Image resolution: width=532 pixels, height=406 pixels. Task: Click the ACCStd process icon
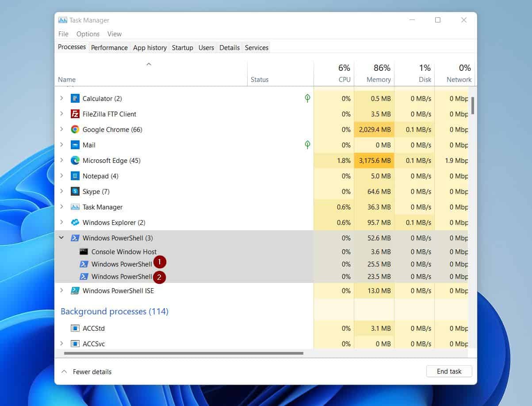[75, 328]
